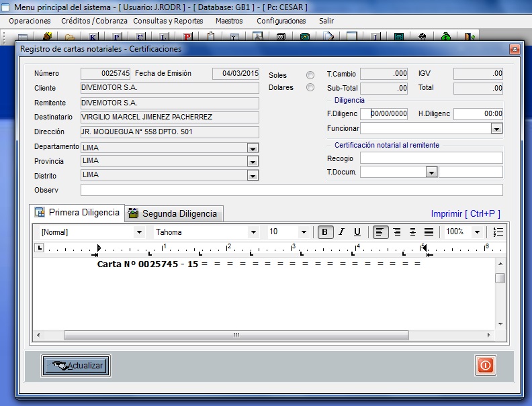The image size is (532, 406).
Task: Click the red power exit button
Action: (x=485, y=365)
